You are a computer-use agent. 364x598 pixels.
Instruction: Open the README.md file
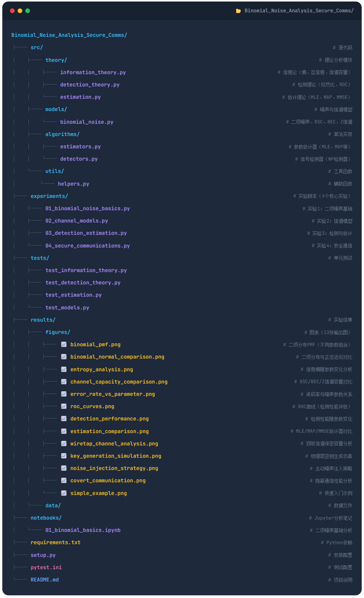coord(45,580)
